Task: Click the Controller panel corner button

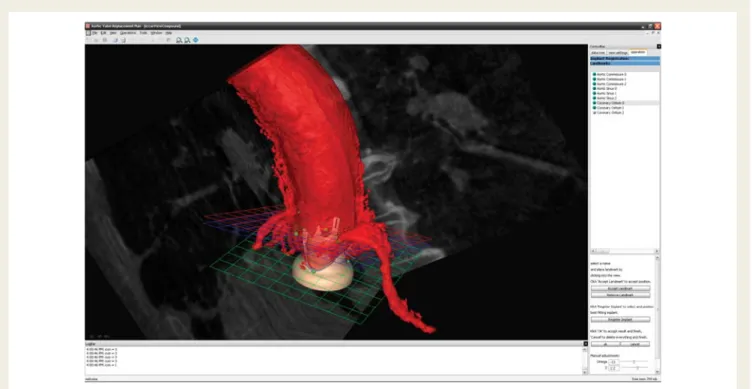Action: pos(658,47)
